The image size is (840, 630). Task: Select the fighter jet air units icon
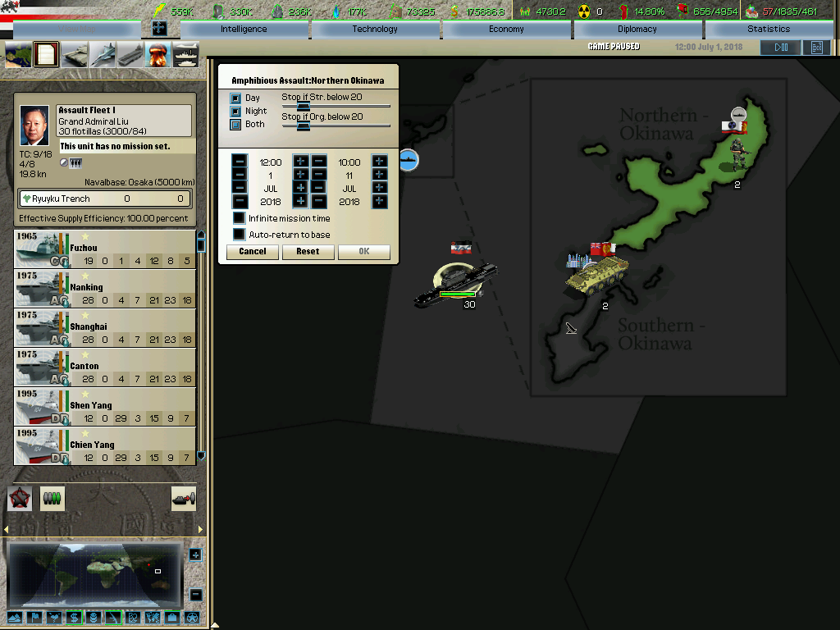click(x=103, y=55)
